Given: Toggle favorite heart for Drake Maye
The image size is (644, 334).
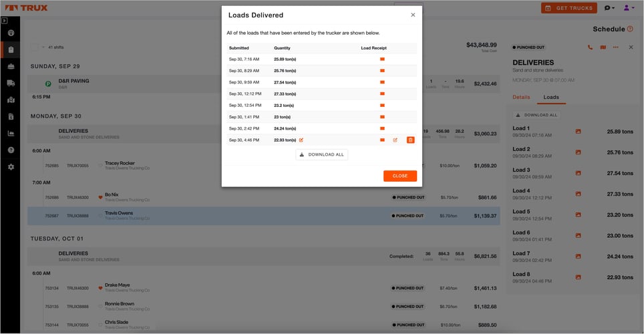Looking at the screenshot, I should click(x=100, y=288).
